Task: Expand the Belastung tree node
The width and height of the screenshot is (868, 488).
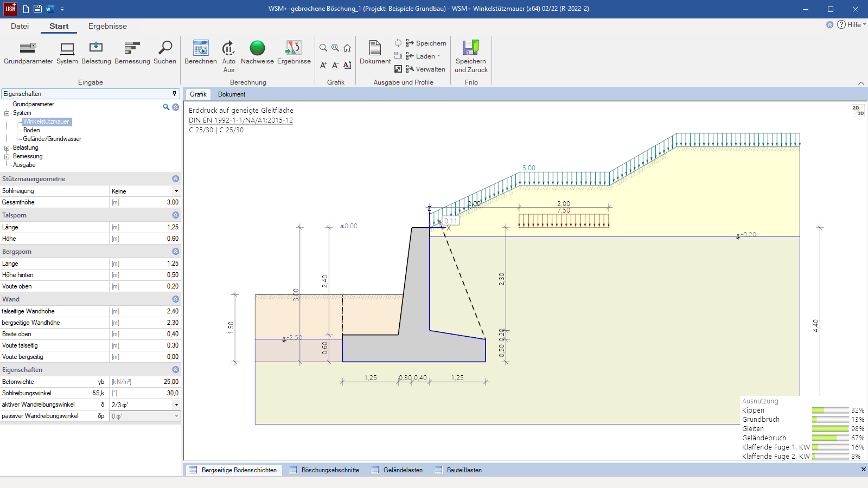Action: click(7, 148)
